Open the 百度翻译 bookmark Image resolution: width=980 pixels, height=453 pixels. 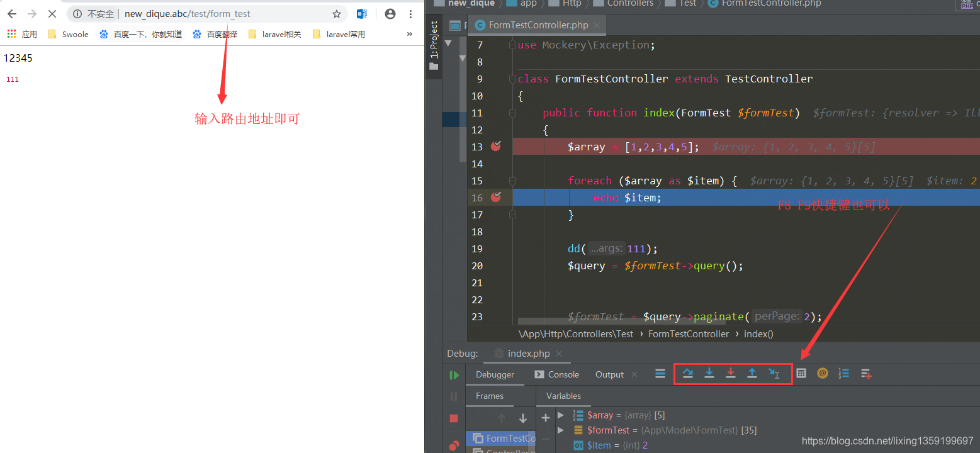tap(215, 34)
